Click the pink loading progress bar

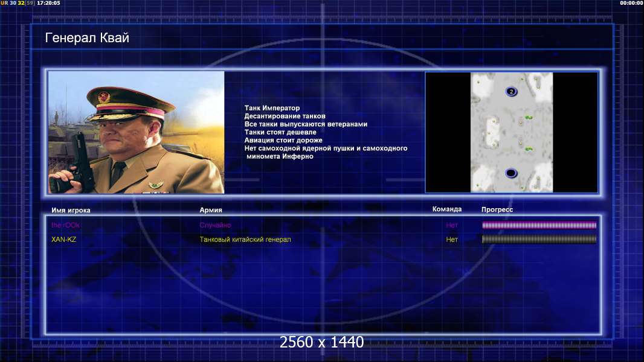coord(539,225)
